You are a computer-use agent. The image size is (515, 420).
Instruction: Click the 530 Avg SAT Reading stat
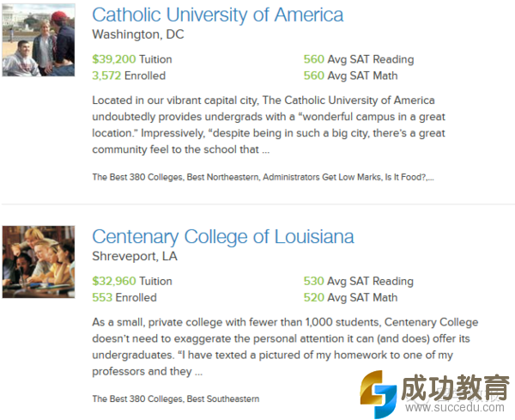[x=358, y=281]
